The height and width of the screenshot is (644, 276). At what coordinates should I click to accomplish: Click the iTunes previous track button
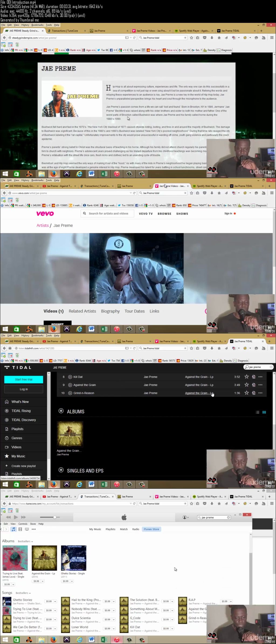coord(8,517)
